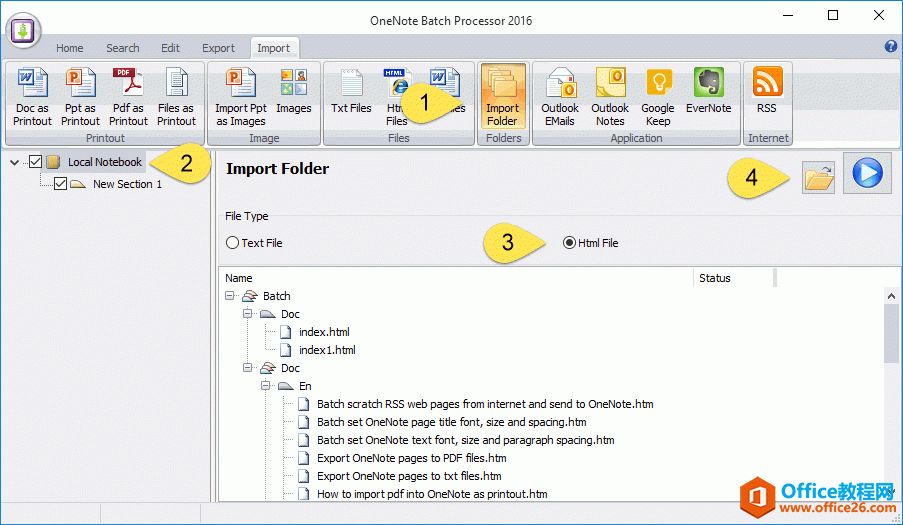This screenshot has height=525, width=903.
Task: Select index1.html file row
Action: [x=327, y=350]
